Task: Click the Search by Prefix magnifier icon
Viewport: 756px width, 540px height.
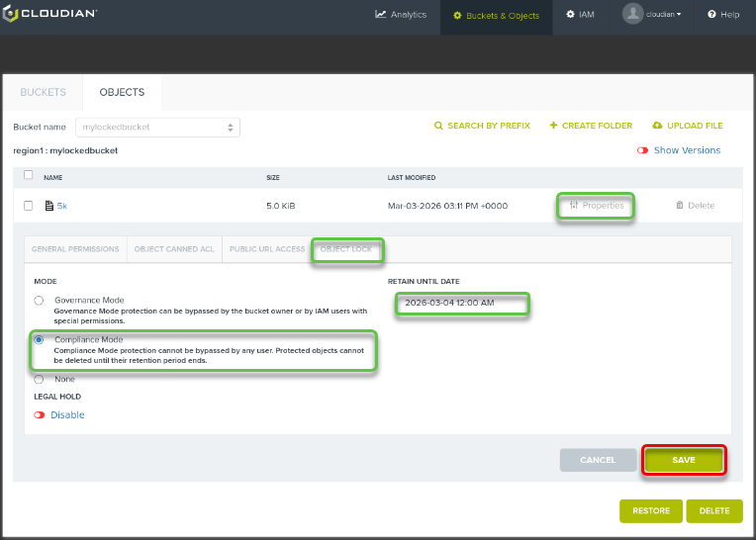Action: [x=438, y=126]
